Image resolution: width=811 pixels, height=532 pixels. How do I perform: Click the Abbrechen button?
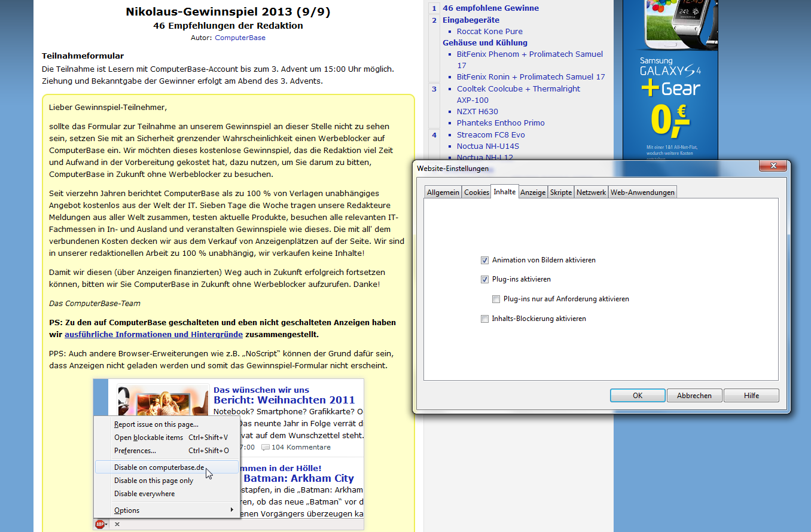coord(694,396)
